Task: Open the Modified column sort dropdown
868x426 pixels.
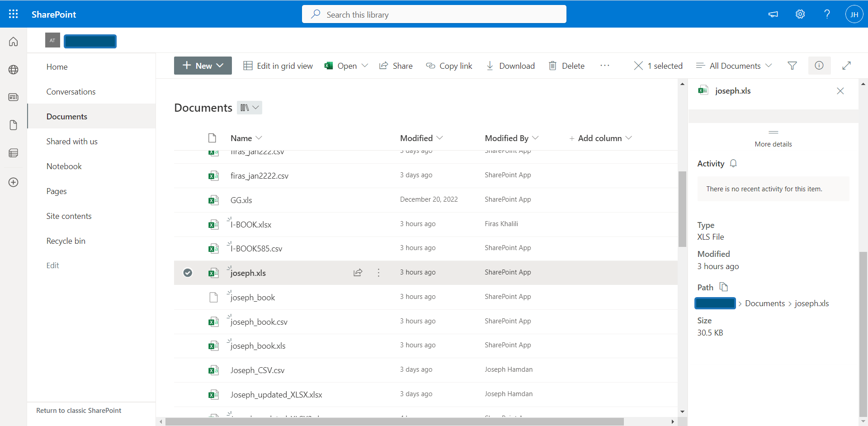Action: (x=441, y=138)
